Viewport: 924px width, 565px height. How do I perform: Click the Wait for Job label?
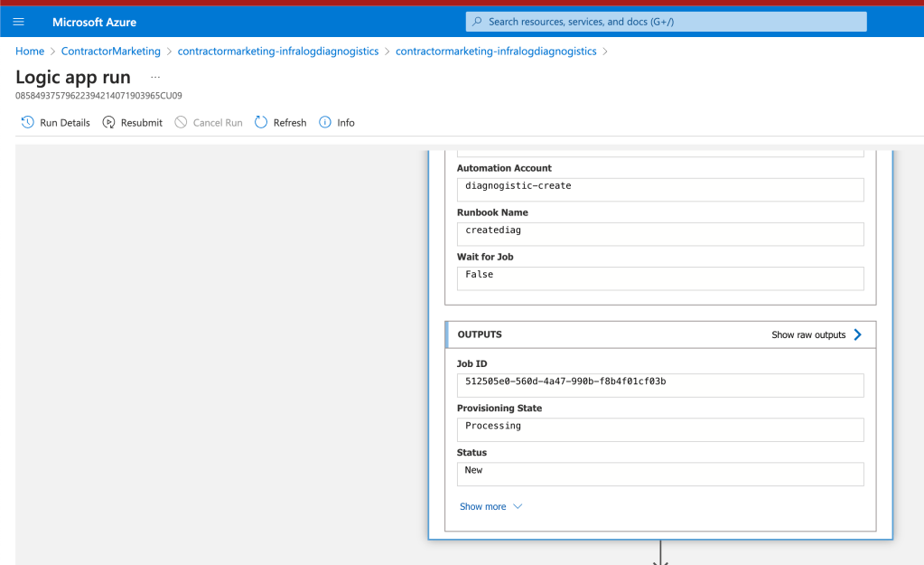pyautogui.click(x=485, y=257)
